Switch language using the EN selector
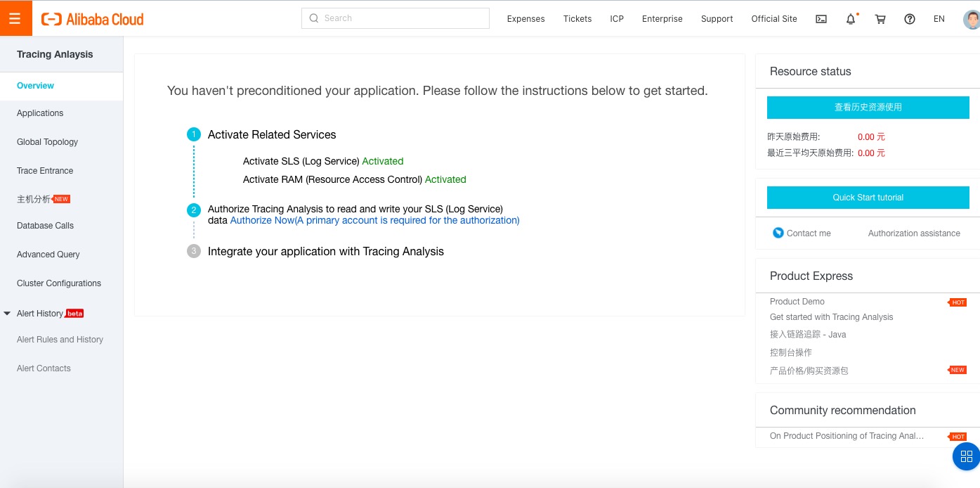The height and width of the screenshot is (488, 980). point(939,19)
